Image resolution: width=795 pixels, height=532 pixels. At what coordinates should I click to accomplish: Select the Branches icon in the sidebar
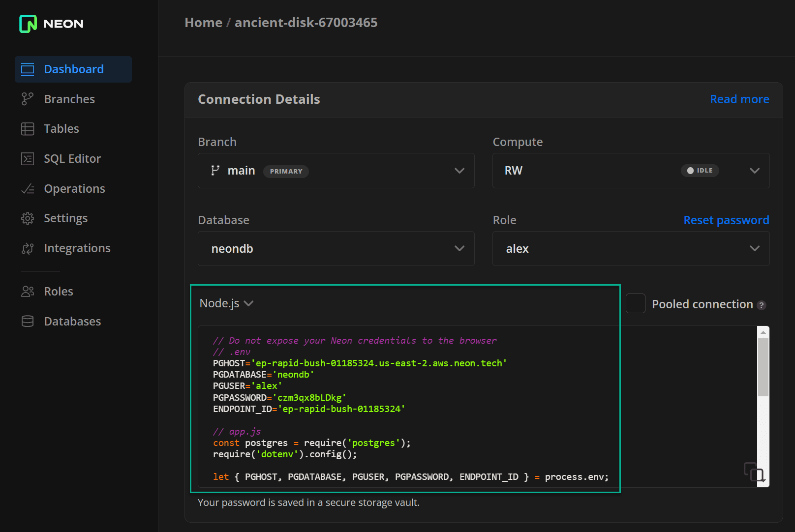point(28,99)
